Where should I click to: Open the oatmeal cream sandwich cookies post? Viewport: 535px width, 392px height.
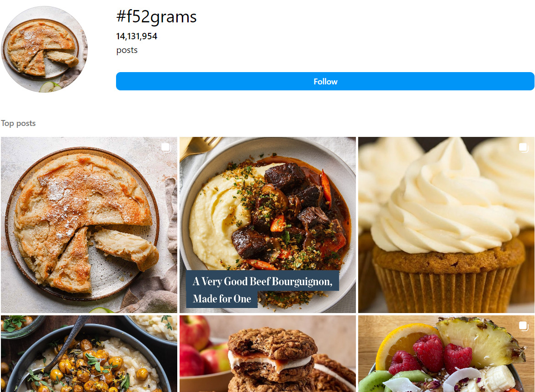click(x=268, y=354)
